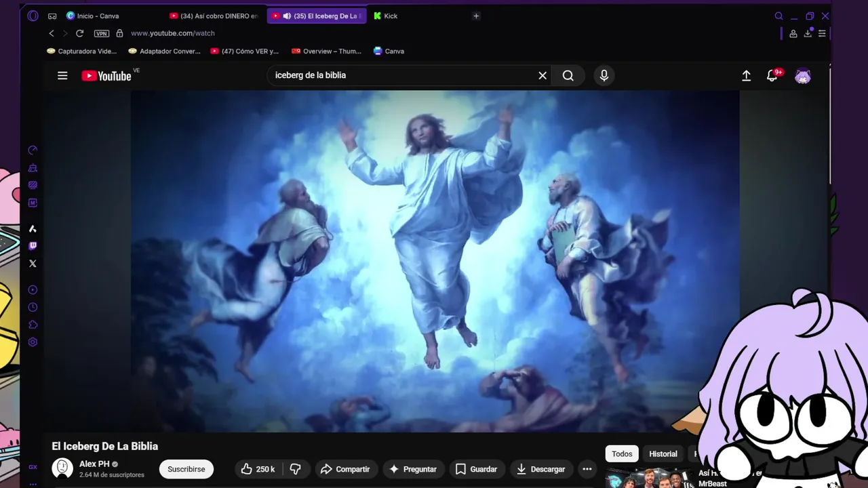The width and height of the screenshot is (868, 488).
Task: Go back to the previous page
Action: [52, 33]
